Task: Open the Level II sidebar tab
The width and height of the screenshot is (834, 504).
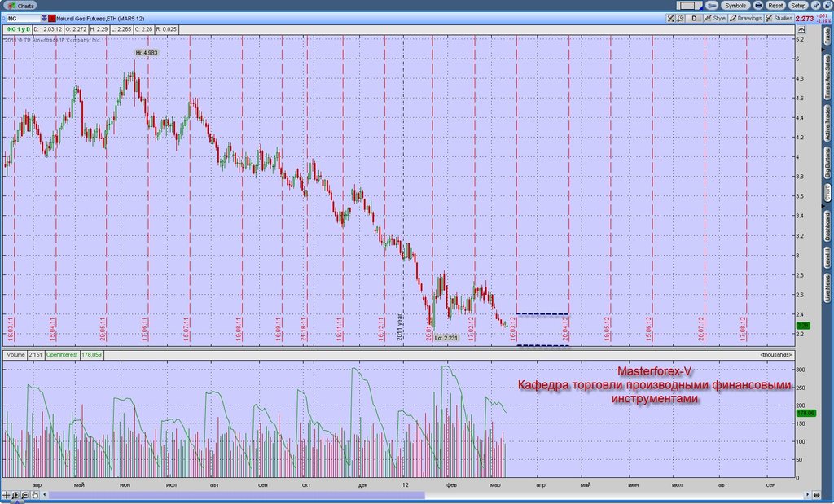Action: 827,257
